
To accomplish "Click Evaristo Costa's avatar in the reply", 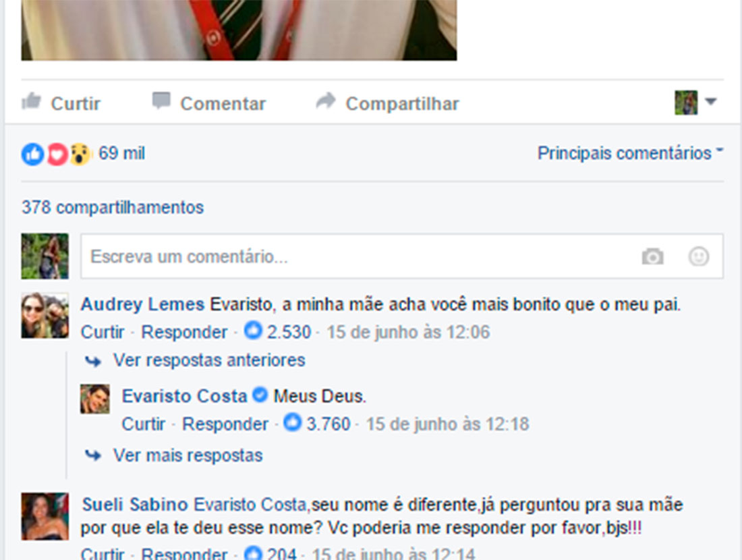I will click(94, 399).
